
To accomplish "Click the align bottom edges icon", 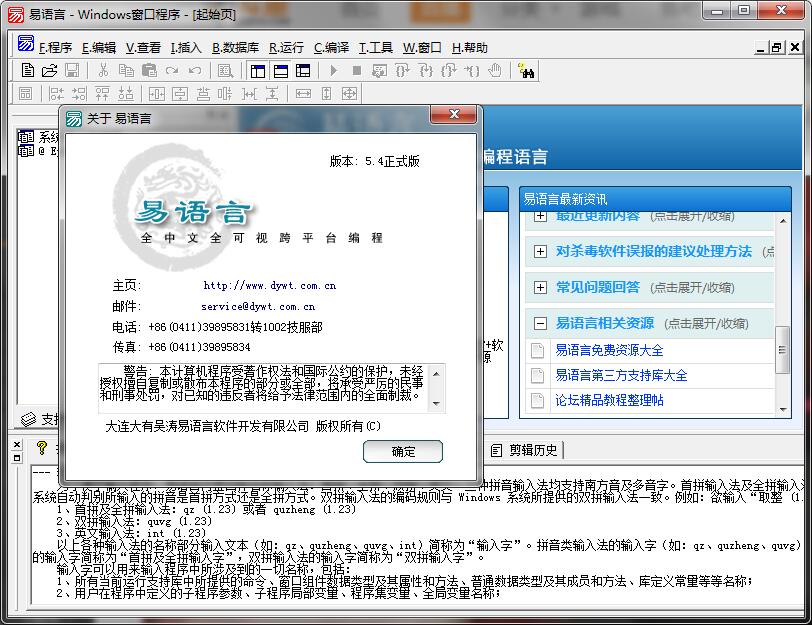I will (x=125, y=94).
